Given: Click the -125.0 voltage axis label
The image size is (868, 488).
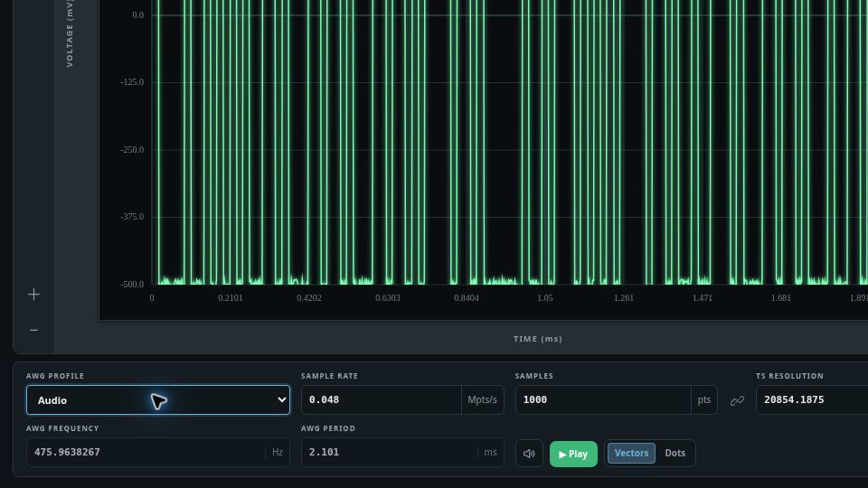Looking at the screenshot, I should tap(132, 82).
